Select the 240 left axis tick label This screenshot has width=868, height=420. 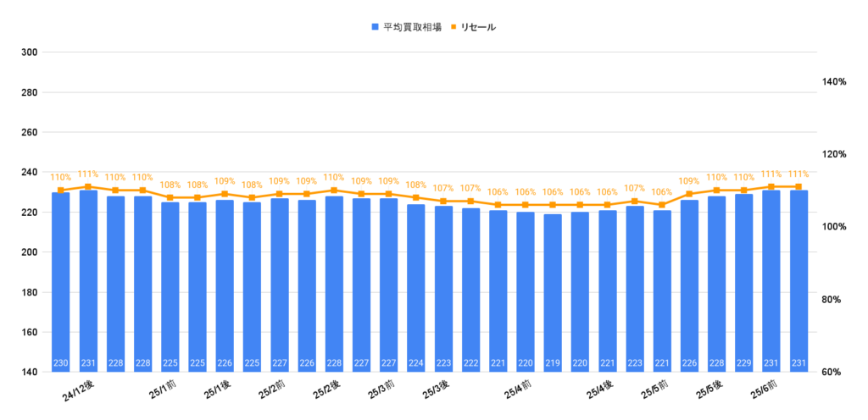(29, 173)
